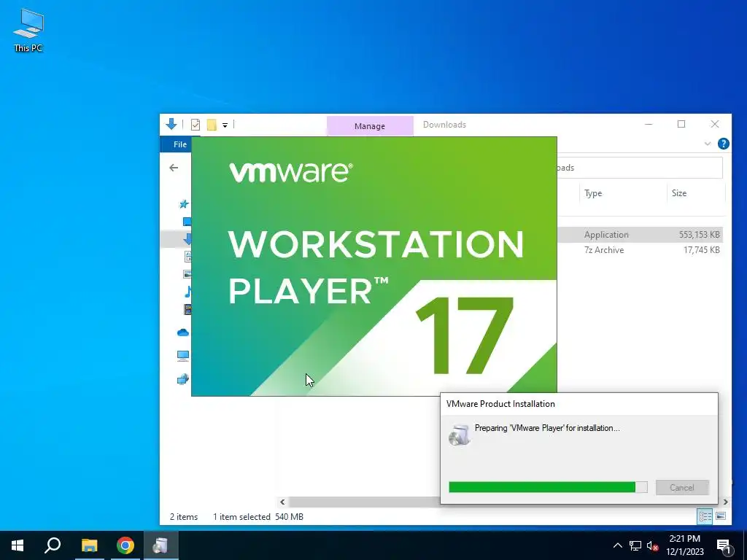The height and width of the screenshot is (560, 747).
Task: Cancel the VMware Product Installation
Action: (x=682, y=488)
